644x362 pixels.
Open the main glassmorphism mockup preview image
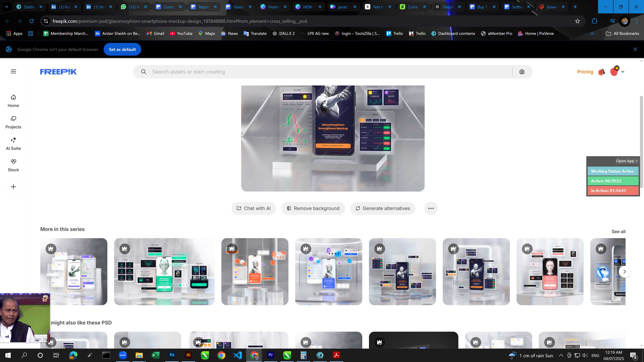[x=333, y=138]
